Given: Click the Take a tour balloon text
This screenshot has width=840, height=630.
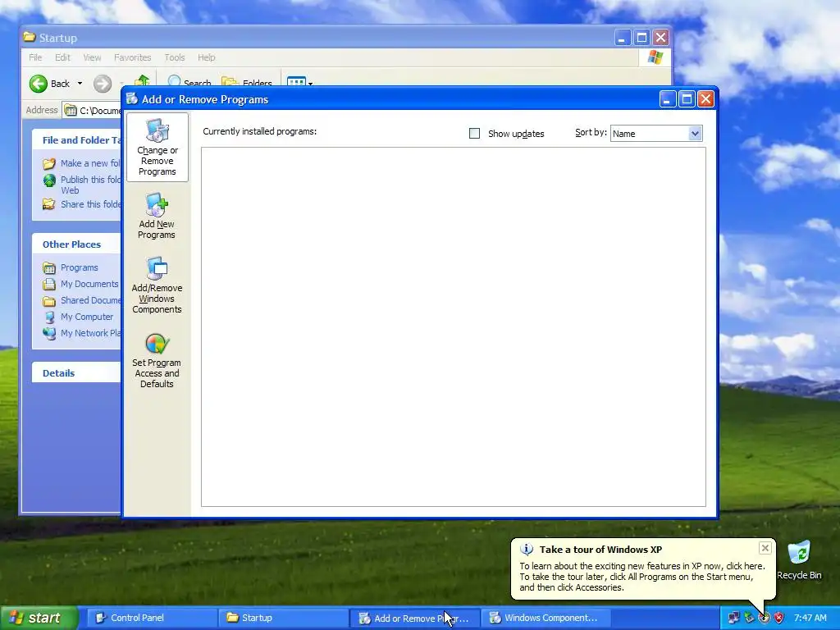Looking at the screenshot, I should coord(641,577).
